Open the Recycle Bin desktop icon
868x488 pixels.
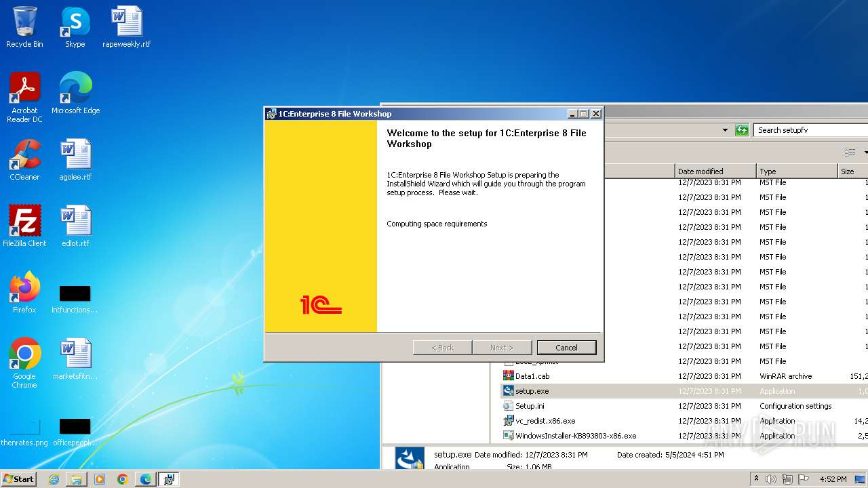point(24,28)
